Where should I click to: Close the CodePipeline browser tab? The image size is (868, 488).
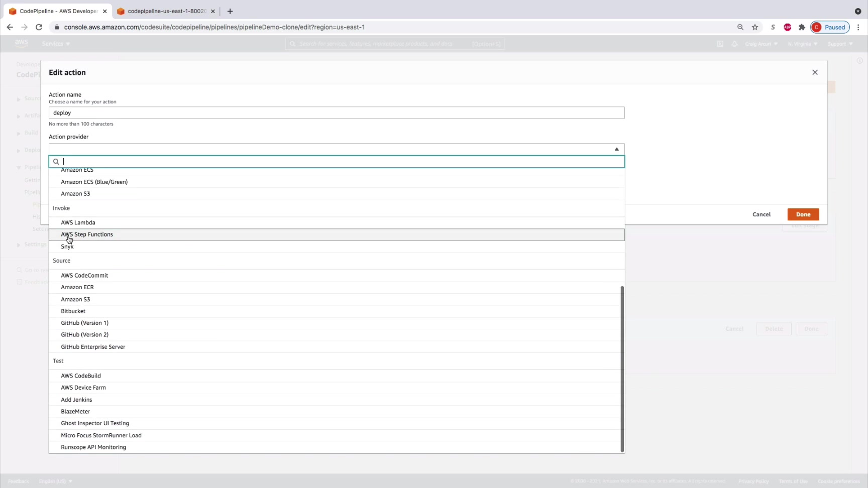[104, 11]
